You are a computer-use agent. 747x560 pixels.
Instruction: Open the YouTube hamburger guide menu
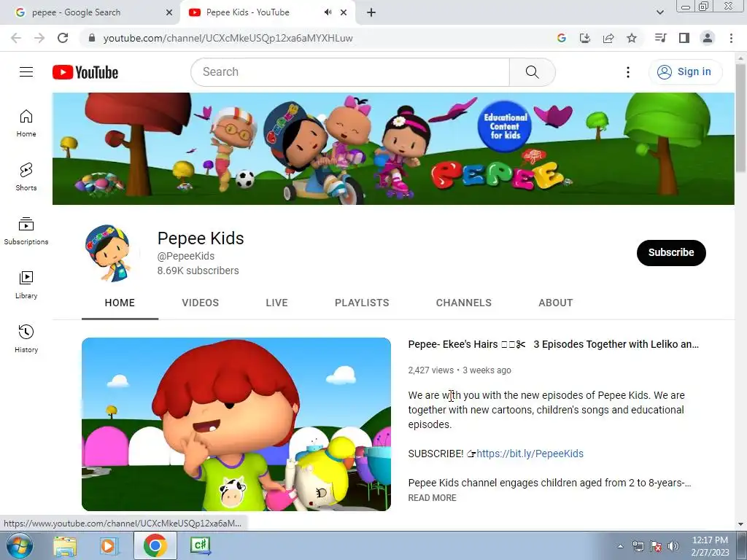point(26,72)
